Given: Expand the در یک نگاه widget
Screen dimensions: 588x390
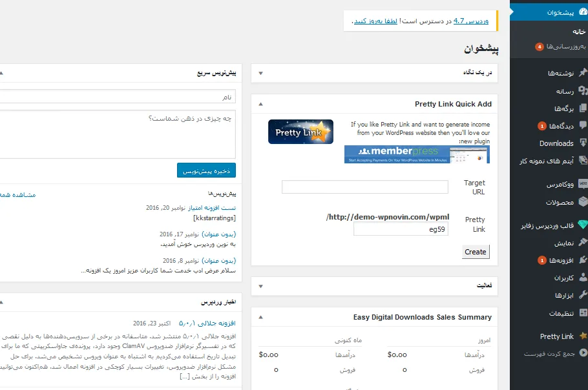Looking at the screenshot, I should pyautogui.click(x=260, y=73).
